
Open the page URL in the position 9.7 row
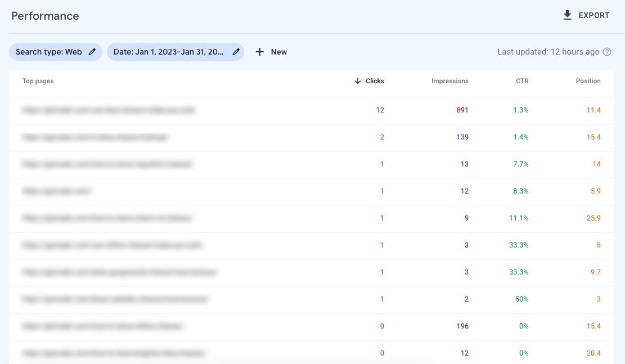click(120, 272)
